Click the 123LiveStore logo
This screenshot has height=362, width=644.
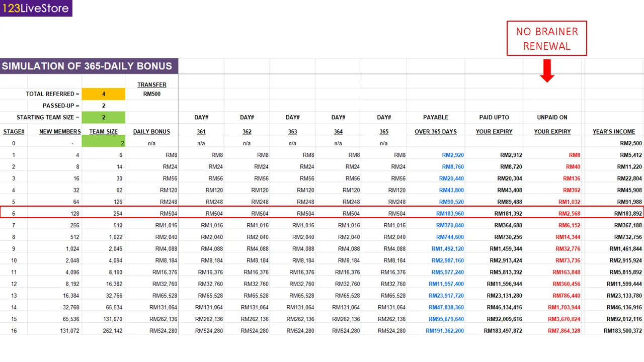[36, 8]
